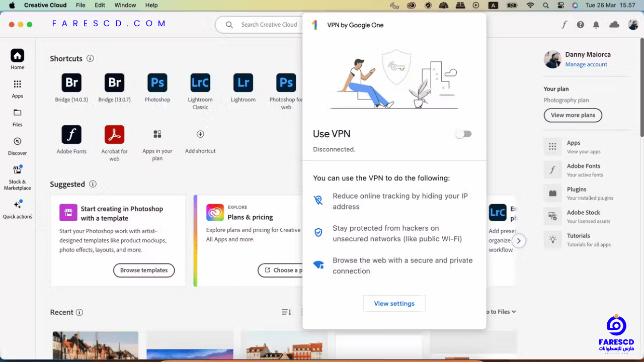Open the Edit menu
644x362 pixels.
(100, 5)
